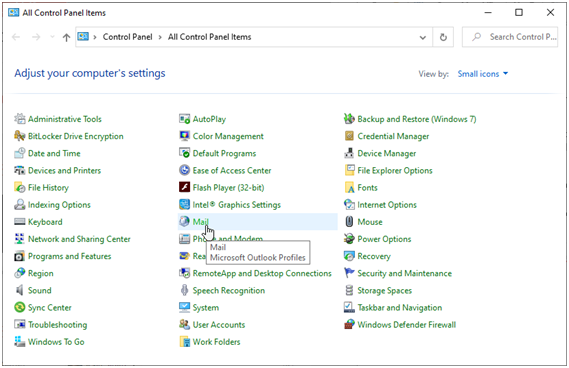The width and height of the screenshot is (569, 368).
Task: Click the Forward navigation arrow
Action: pyautogui.click(x=36, y=37)
